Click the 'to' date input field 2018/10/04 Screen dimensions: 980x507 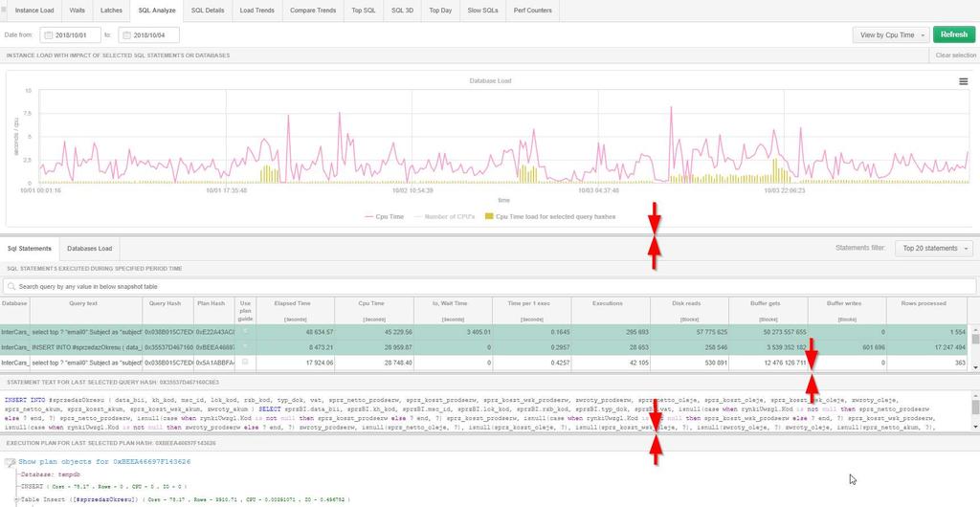click(x=148, y=35)
